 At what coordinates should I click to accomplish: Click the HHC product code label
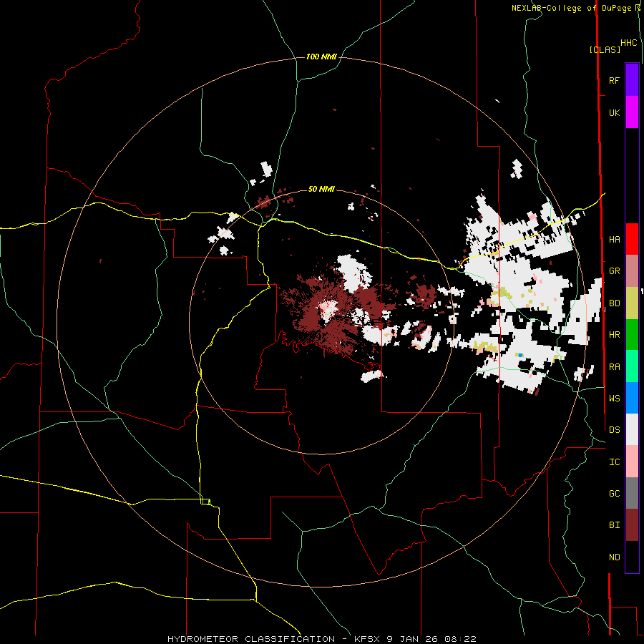(x=629, y=43)
